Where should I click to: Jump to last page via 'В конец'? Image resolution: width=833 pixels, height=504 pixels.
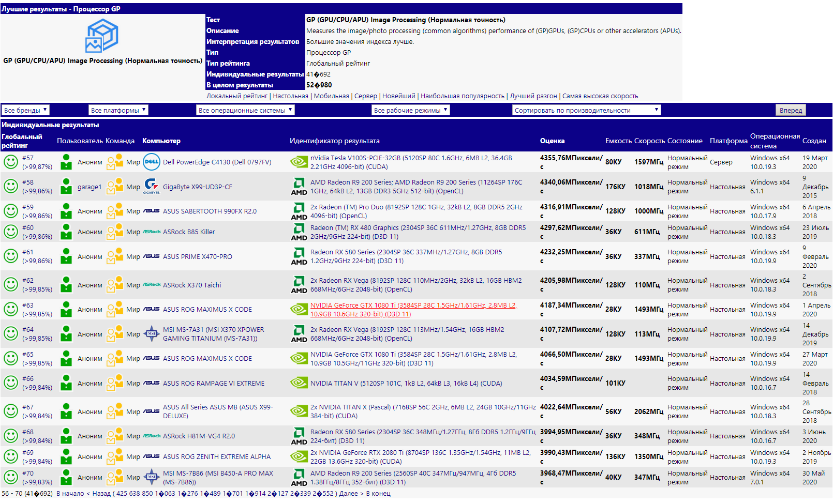[x=378, y=494]
